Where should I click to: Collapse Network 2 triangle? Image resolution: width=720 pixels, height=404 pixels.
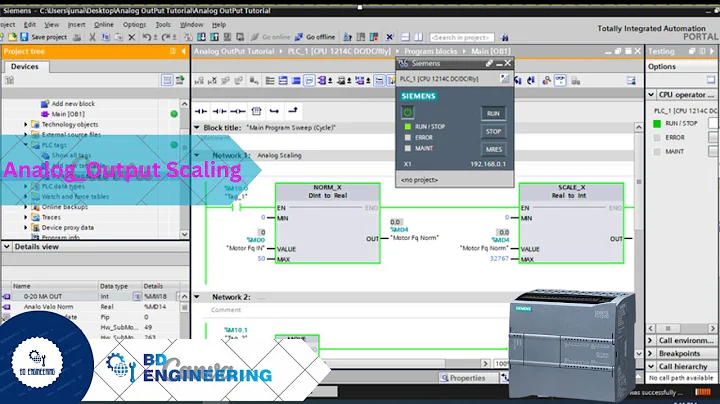(197, 297)
